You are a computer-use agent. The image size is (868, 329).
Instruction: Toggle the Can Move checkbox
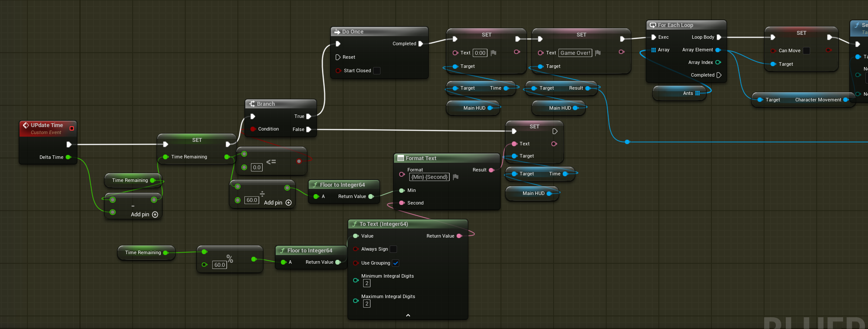[x=806, y=50]
